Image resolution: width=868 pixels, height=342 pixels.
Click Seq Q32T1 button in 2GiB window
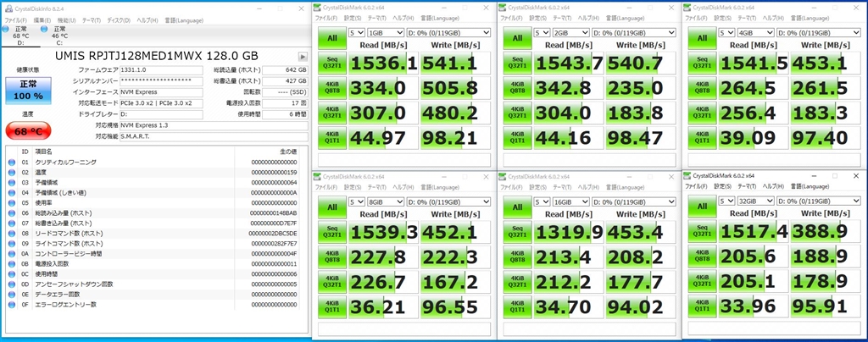517,63
